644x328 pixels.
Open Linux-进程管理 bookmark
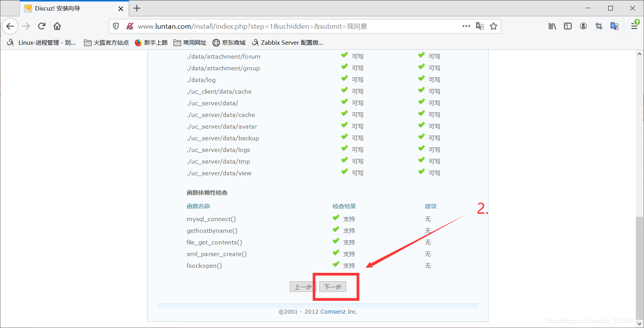point(41,42)
